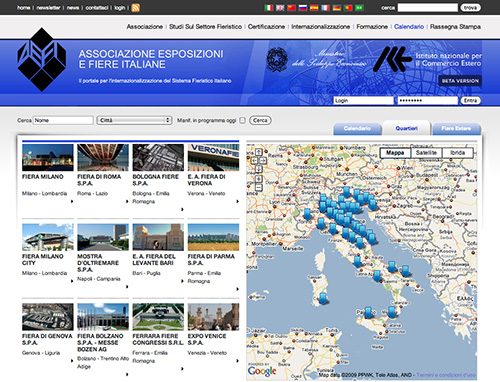Pan the map left with arrow control
This screenshot has width=500, height=382.
(x=254, y=161)
